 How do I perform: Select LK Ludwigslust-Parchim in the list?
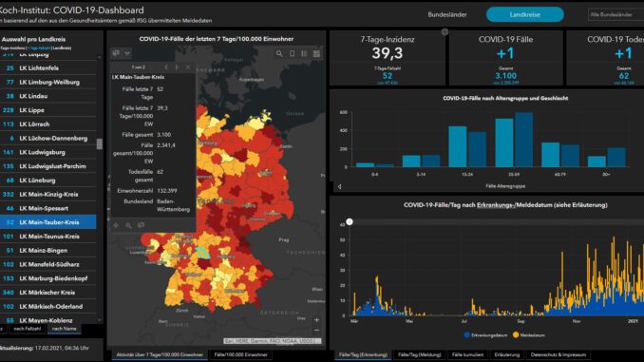click(x=48, y=166)
